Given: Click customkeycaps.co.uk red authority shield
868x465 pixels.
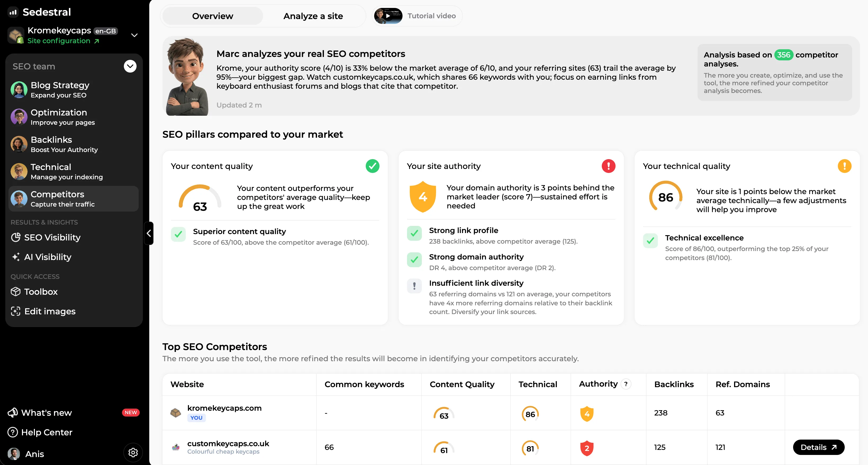Looking at the screenshot, I should (587, 449).
